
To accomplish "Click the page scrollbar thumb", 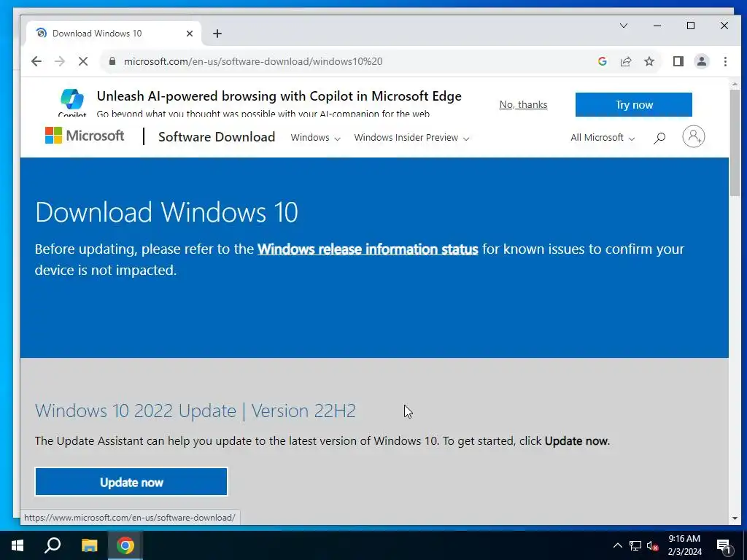I will [735, 142].
